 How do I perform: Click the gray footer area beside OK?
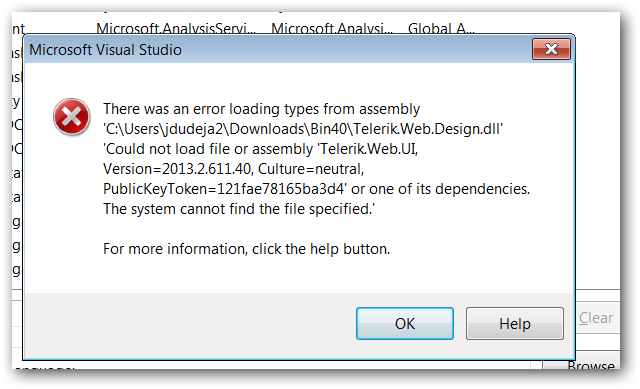click(188, 325)
